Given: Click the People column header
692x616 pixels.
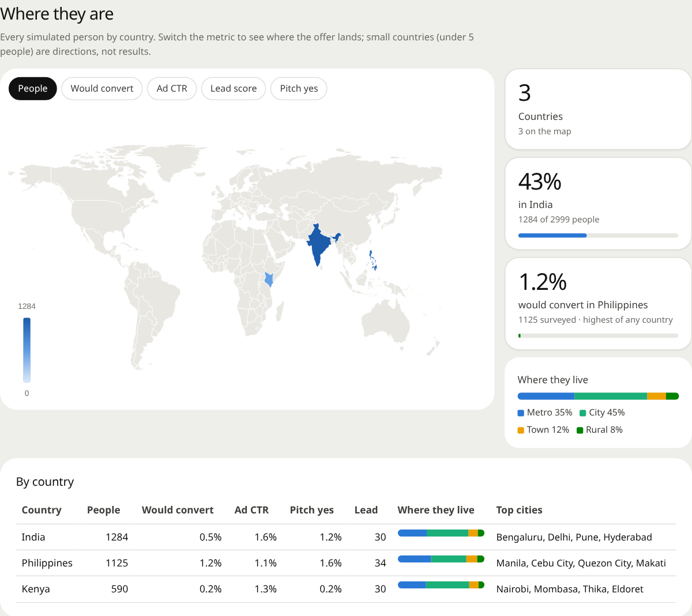Looking at the screenshot, I should tap(104, 510).
